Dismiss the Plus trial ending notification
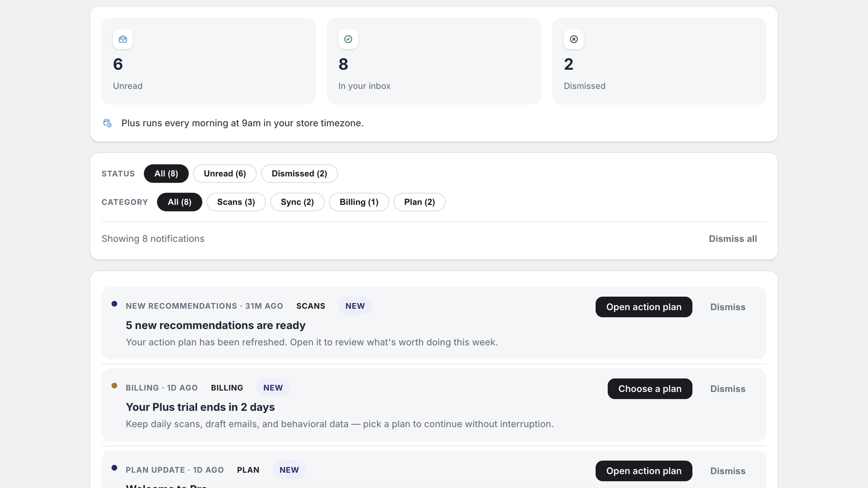This screenshot has width=868, height=488. pyautogui.click(x=728, y=389)
